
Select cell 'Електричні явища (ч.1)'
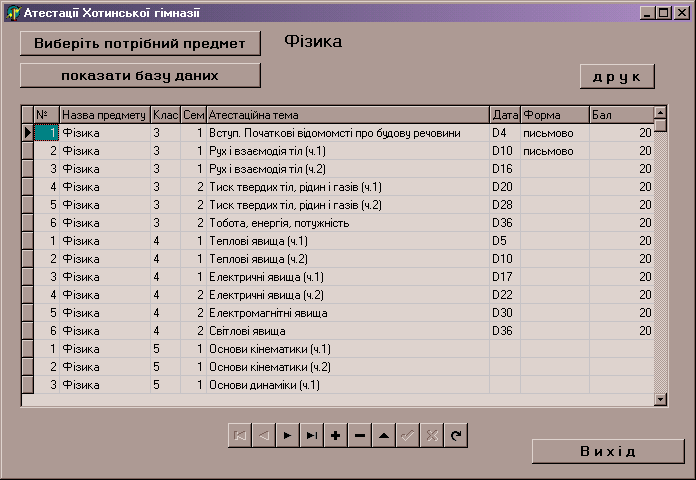348,277
